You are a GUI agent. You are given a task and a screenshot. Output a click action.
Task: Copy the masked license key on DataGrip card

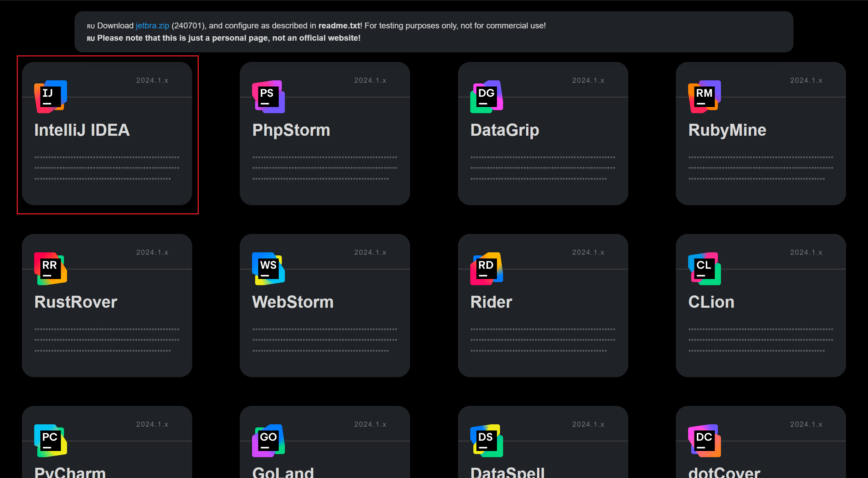pos(543,168)
